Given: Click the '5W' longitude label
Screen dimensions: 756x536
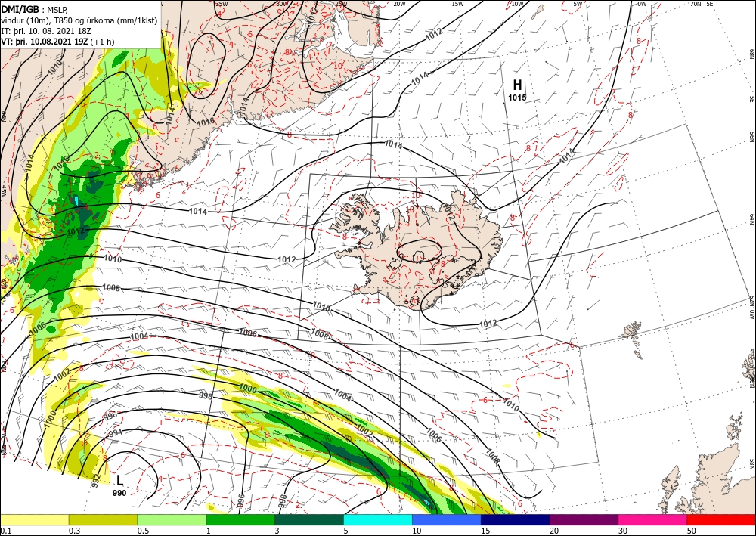Looking at the screenshot, I should pyautogui.click(x=578, y=4).
